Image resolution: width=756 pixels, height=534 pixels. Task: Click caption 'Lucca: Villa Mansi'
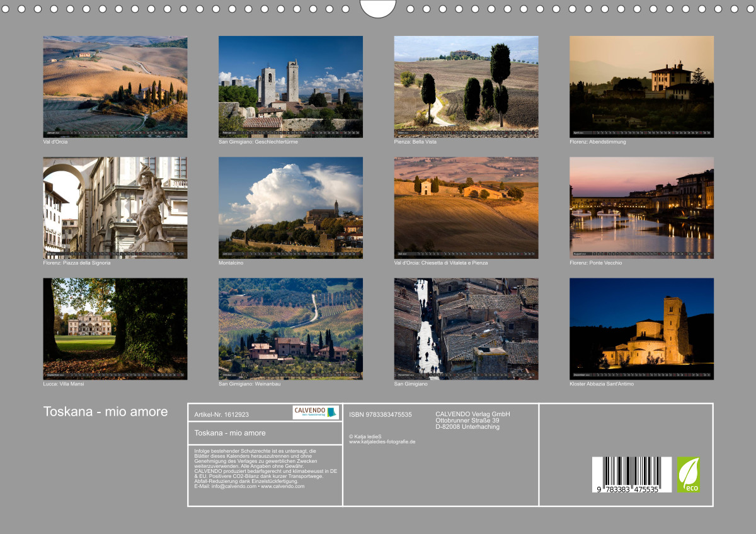point(64,383)
